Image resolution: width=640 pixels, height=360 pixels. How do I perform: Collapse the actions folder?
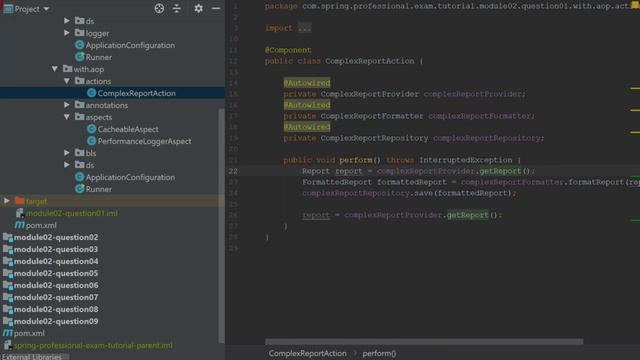(67, 81)
